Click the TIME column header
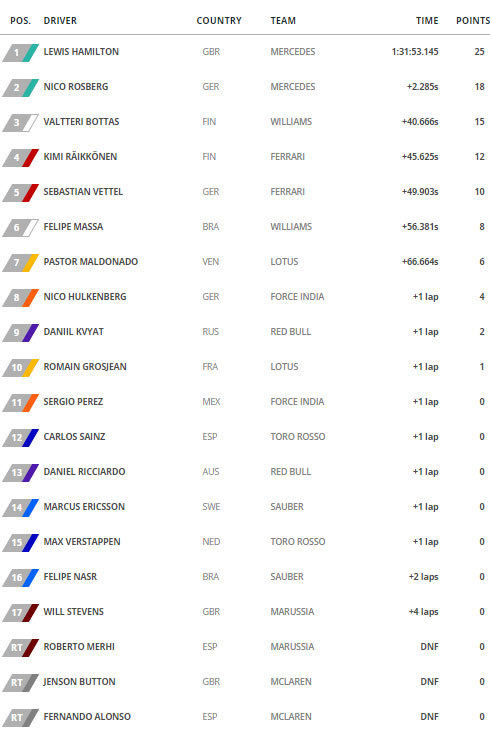The height and width of the screenshot is (733, 492). [x=427, y=21]
